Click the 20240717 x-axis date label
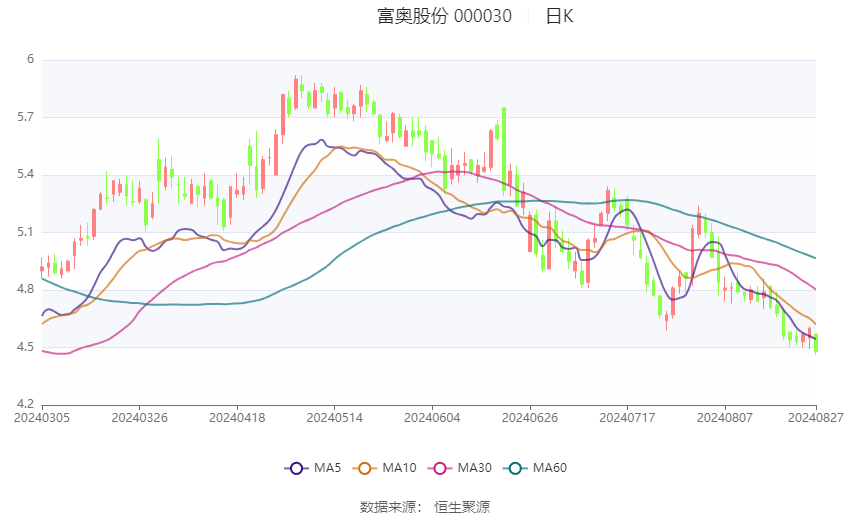Screen dimensions: 850x517 point(627,418)
